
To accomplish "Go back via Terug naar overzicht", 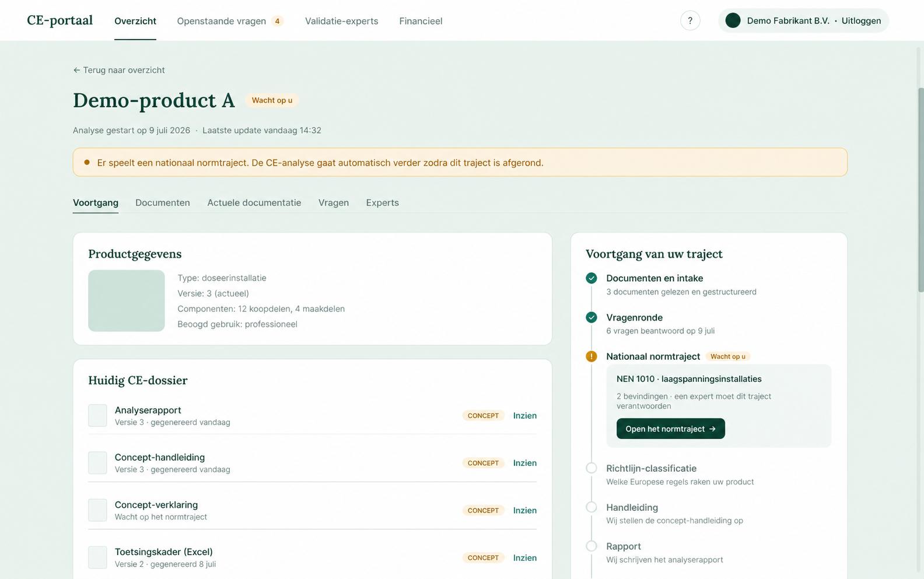I will 119,70.
